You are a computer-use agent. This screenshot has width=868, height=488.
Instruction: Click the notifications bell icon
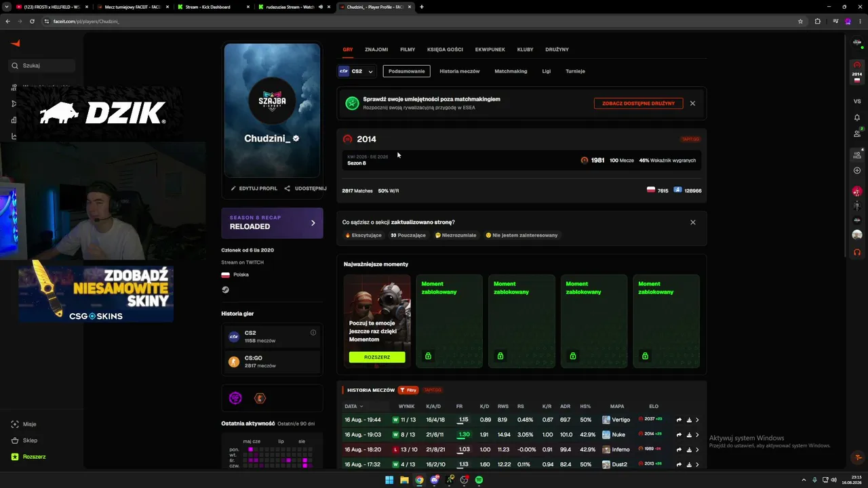click(857, 117)
